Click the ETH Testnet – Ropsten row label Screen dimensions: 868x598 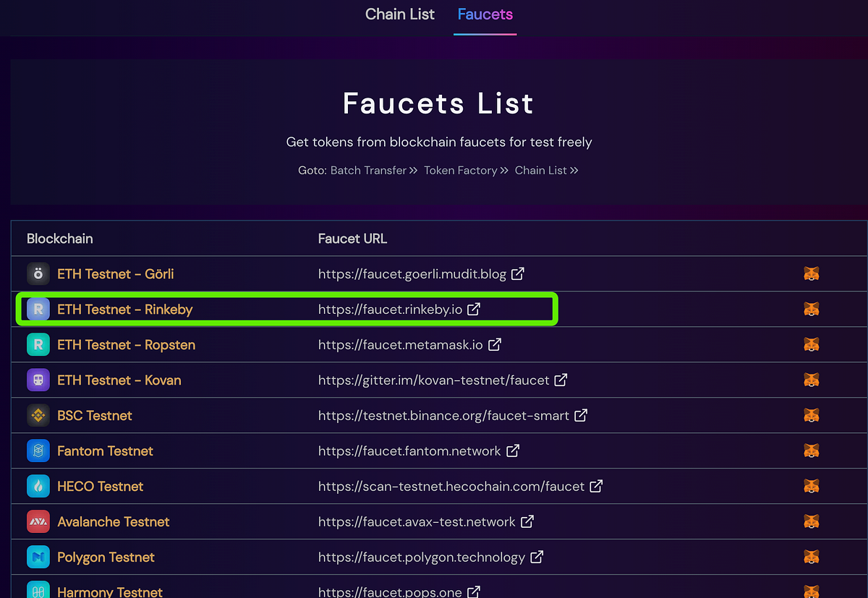coord(126,344)
